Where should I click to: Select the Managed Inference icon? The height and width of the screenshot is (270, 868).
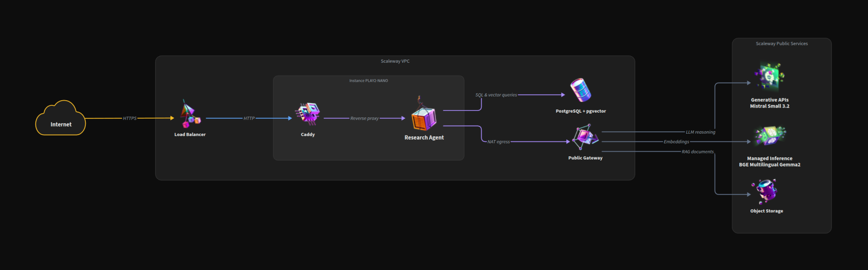click(x=770, y=136)
